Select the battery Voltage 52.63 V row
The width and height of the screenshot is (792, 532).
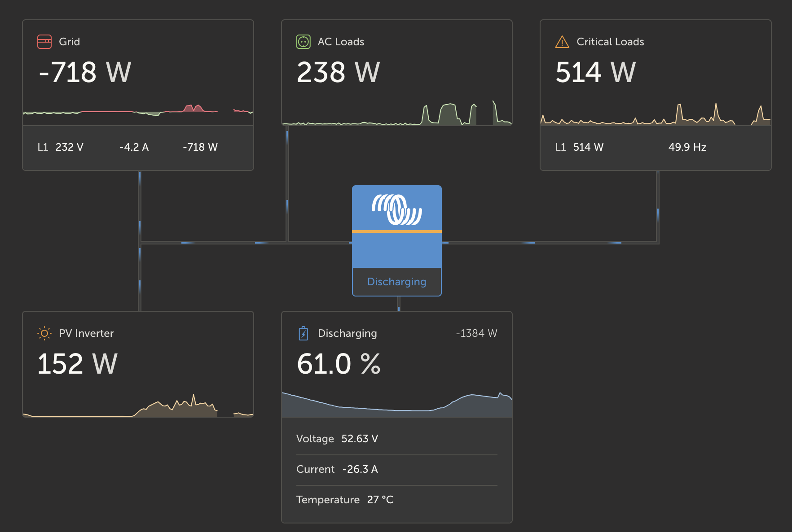pyautogui.click(x=397, y=439)
